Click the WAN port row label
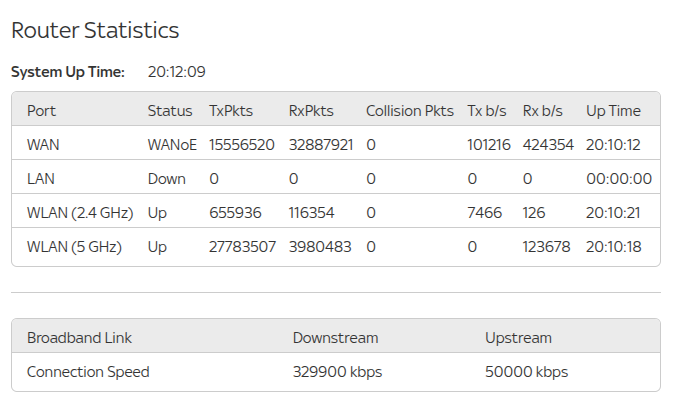 pyautogui.click(x=43, y=145)
